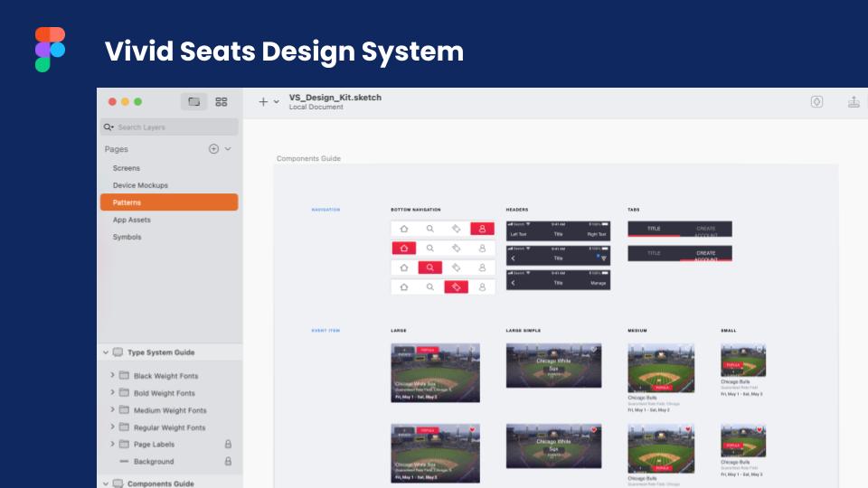Expand the Bold Weight Fonts group
Viewport: 868px width, 488px height.
[112, 392]
